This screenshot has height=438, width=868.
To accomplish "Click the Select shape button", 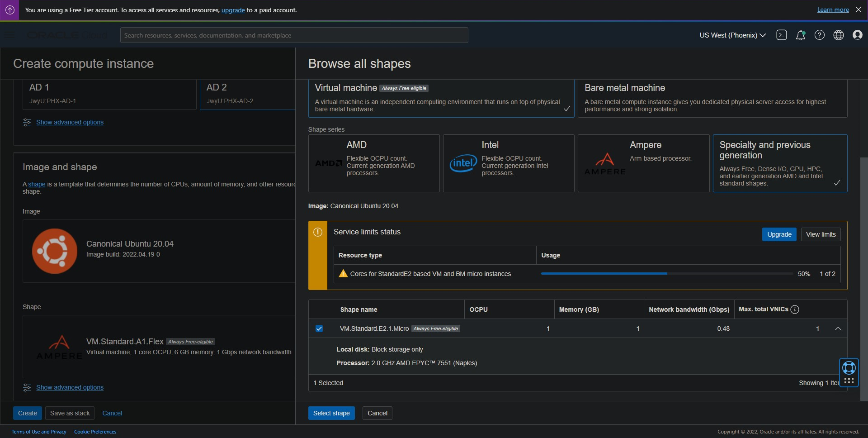I will point(331,413).
